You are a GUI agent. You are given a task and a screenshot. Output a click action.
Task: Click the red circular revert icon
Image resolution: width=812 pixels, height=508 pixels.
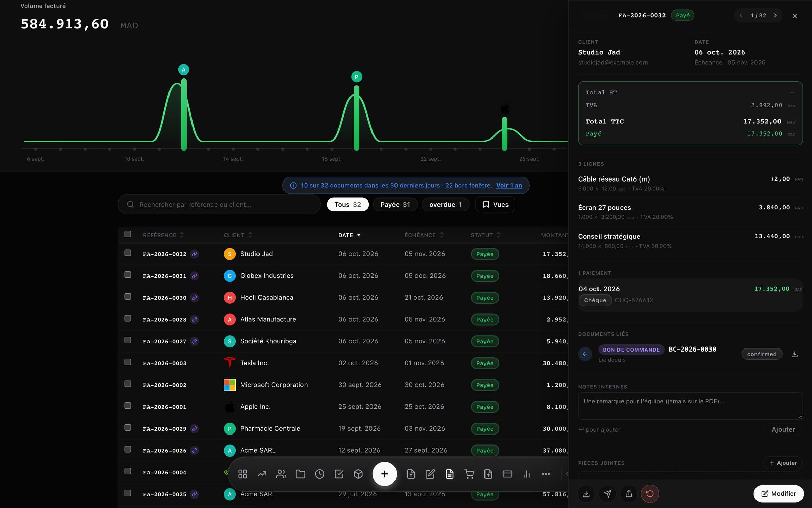(x=650, y=493)
